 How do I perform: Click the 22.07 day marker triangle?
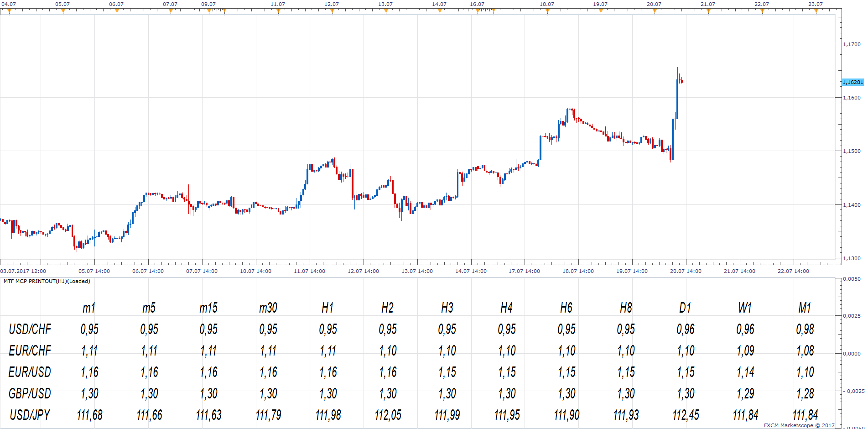[x=762, y=11]
